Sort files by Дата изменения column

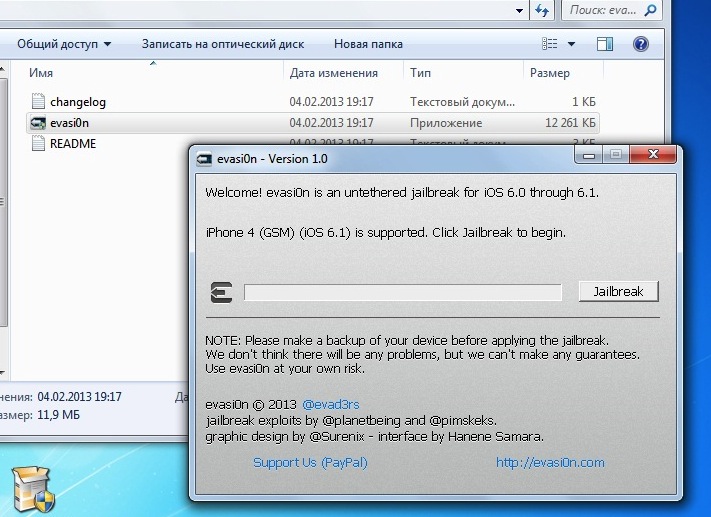tap(334, 73)
